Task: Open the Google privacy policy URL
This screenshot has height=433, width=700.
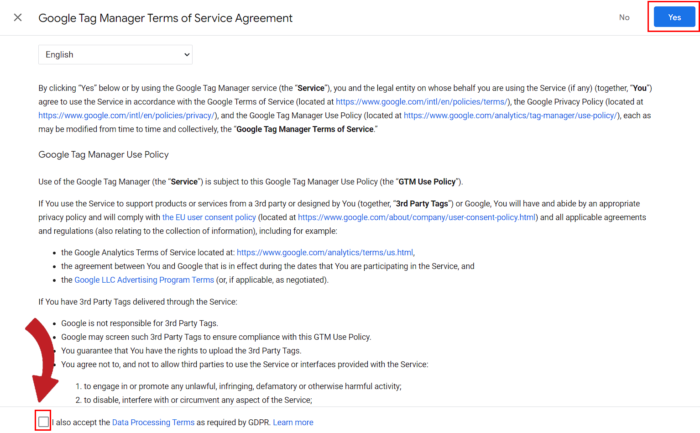Action: [x=127, y=116]
